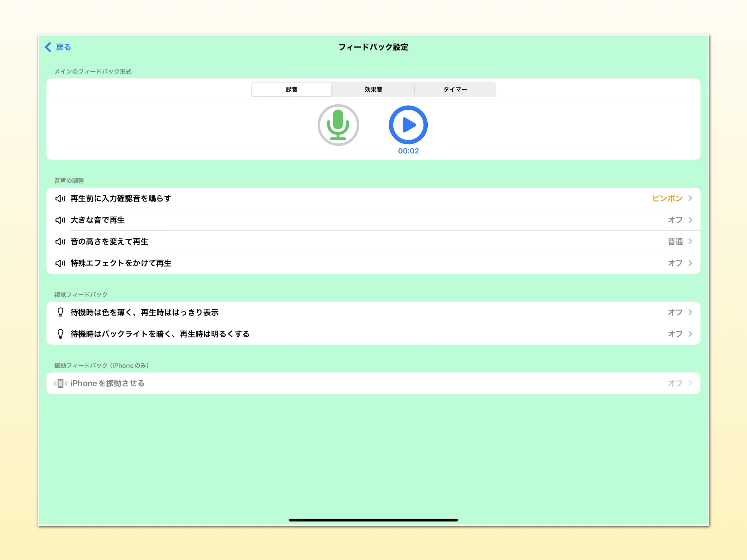Switch to the タイマー segment
This screenshot has height=560, width=747.
pos(455,89)
